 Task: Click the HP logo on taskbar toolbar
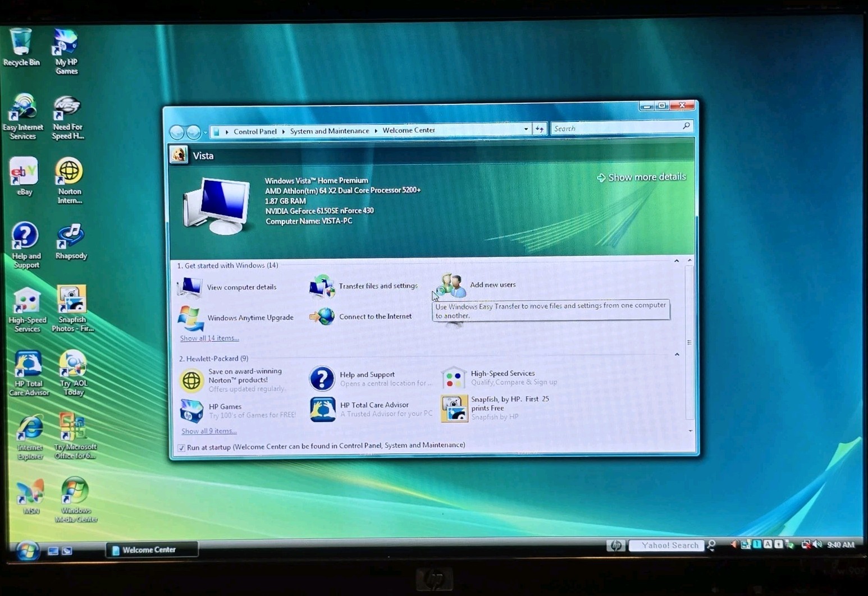pos(616,545)
